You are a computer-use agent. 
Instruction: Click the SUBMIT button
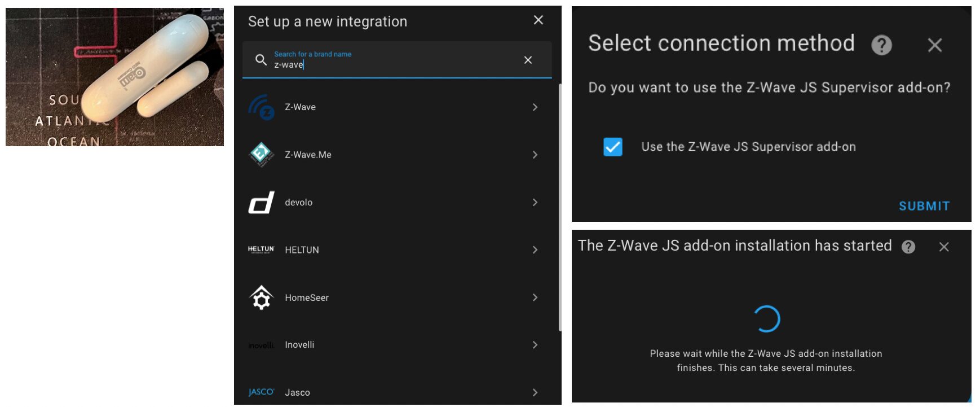(x=924, y=206)
